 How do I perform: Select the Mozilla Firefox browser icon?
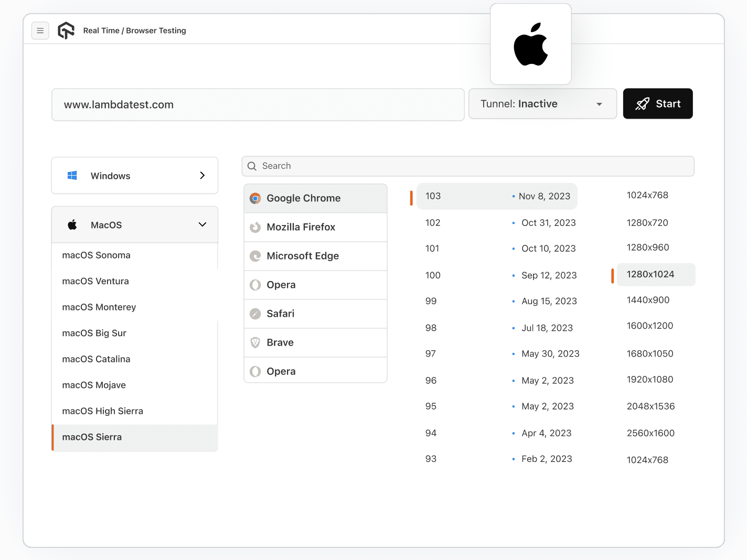(x=255, y=227)
